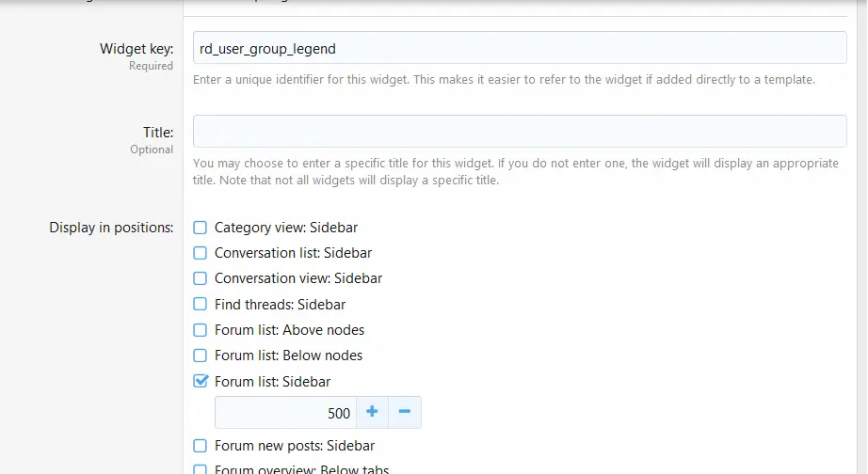The width and height of the screenshot is (868, 474).
Task: Click the Forum new posts: Sidebar label
Action: (295, 445)
